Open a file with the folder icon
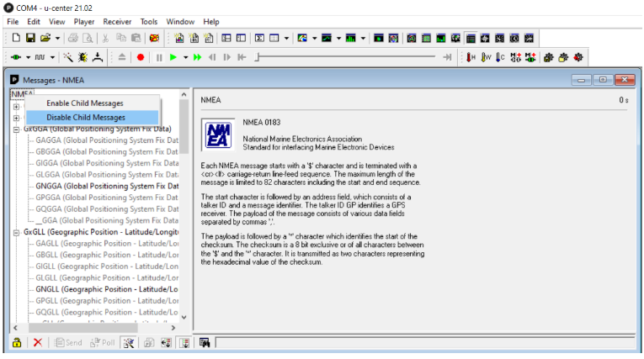Screen dimensions: 644x359 point(45,38)
